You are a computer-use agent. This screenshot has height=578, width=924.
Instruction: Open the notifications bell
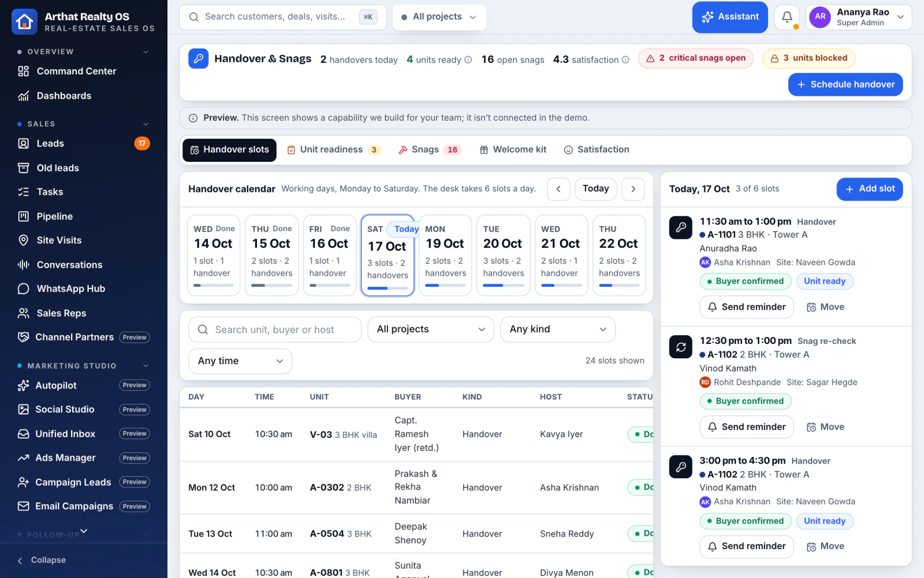787,17
